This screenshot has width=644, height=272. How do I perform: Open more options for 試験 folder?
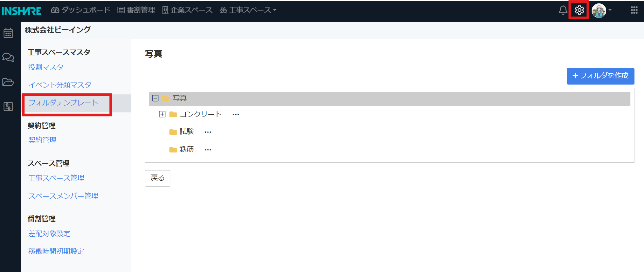click(x=208, y=132)
